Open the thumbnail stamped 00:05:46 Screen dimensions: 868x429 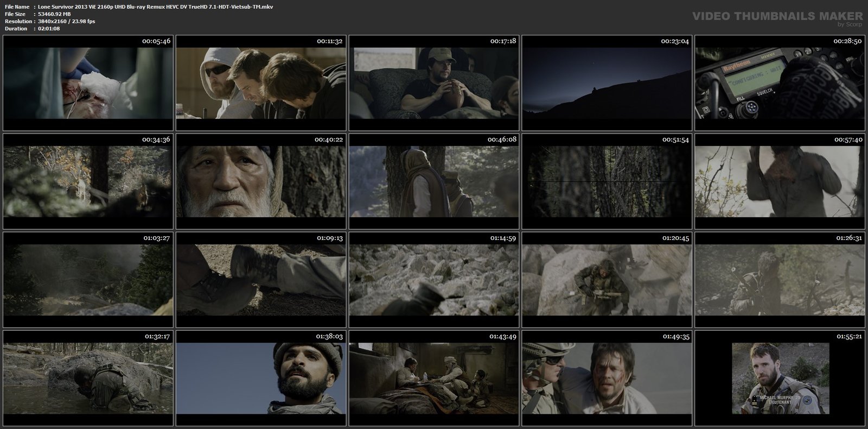pyautogui.click(x=88, y=83)
